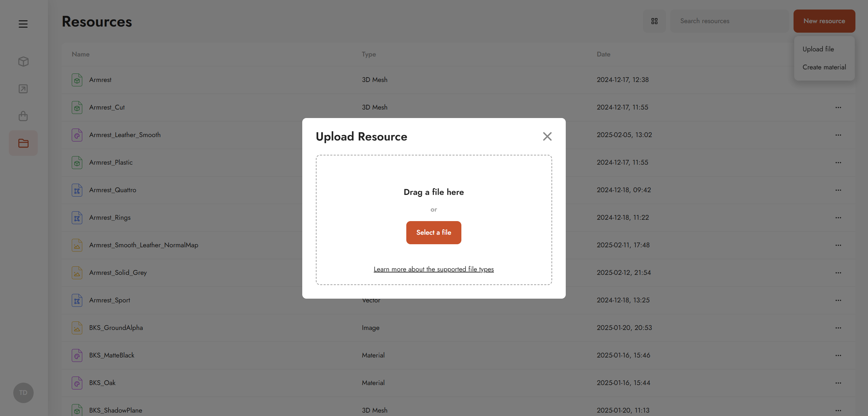Click the BKS_Oak material file icon
This screenshot has height=416, width=868.
(x=77, y=383)
